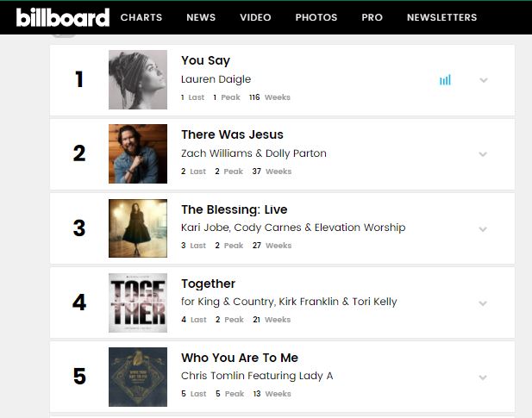Open The Blessing: Live cover art
The width and height of the screenshot is (532, 418).
point(138,228)
